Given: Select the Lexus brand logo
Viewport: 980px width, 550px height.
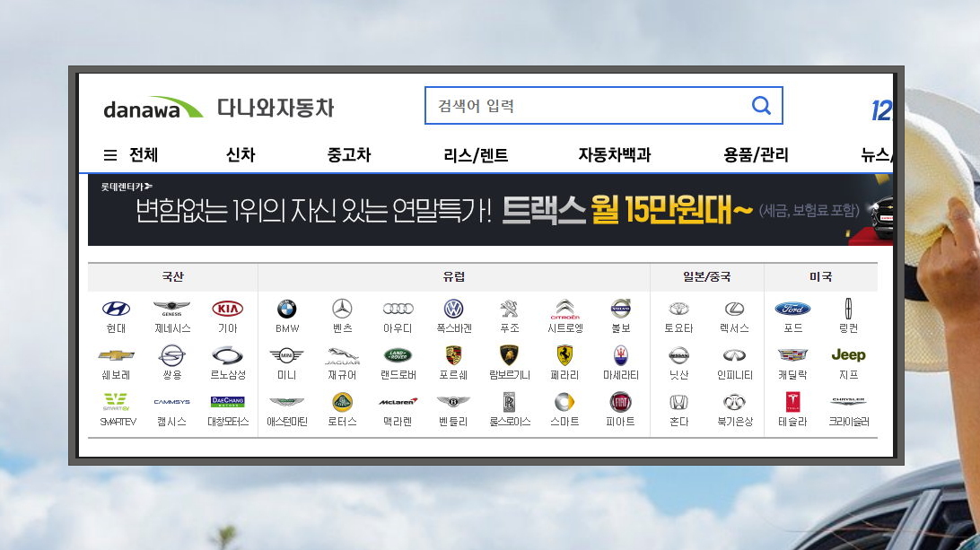Looking at the screenshot, I should coord(734,309).
